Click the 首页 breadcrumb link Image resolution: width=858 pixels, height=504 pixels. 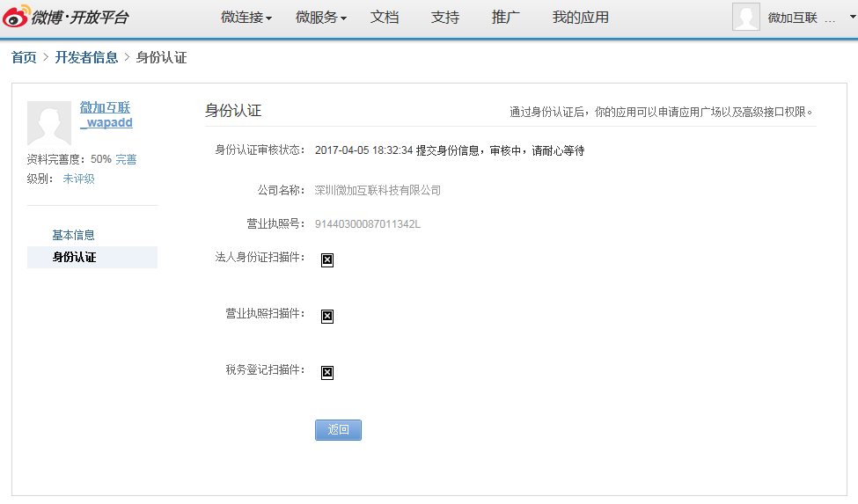point(24,58)
